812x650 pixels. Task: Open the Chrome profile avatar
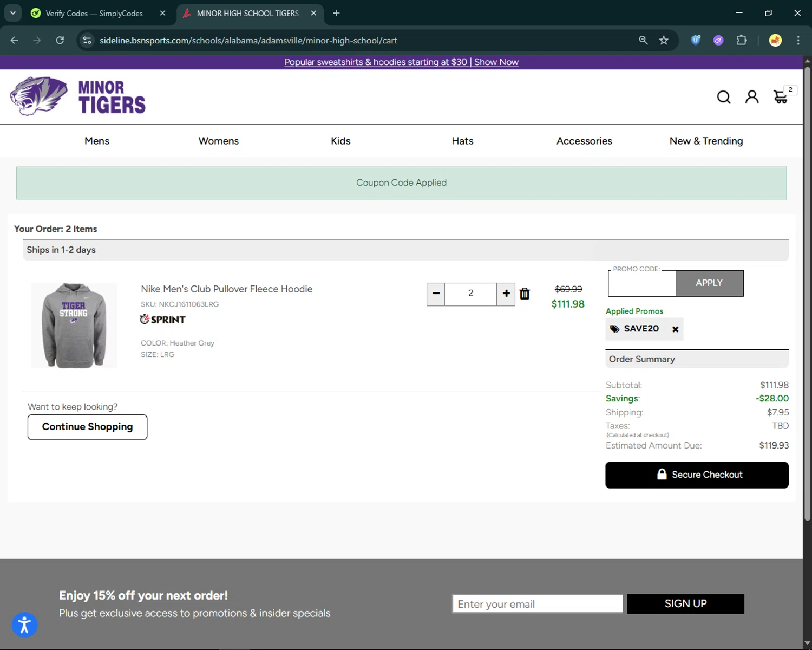tap(775, 40)
